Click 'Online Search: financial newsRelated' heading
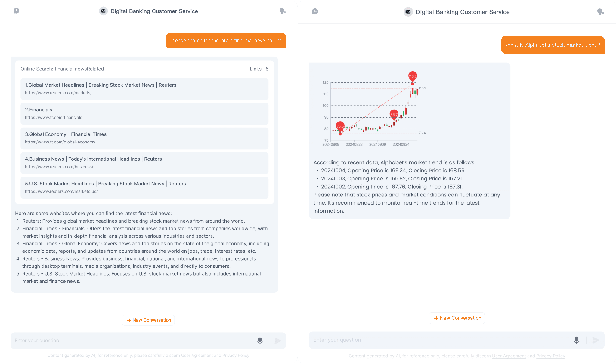The height and width of the screenshot is (364, 616). [62, 69]
